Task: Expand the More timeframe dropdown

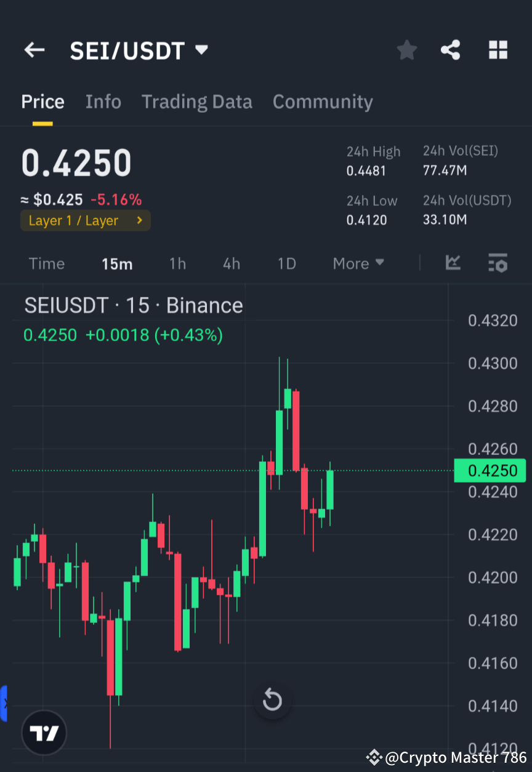Action: pyautogui.click(x=358, y=263)
